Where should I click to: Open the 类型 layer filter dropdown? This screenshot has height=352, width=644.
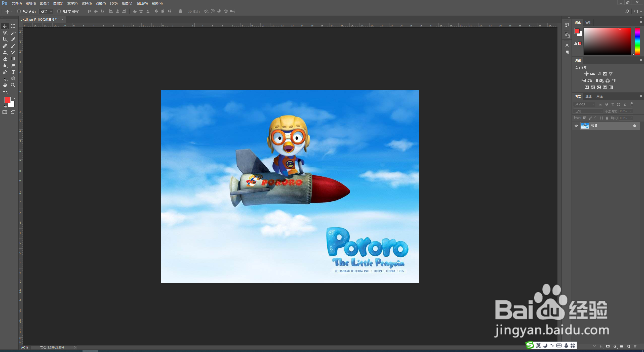(584, 104)
